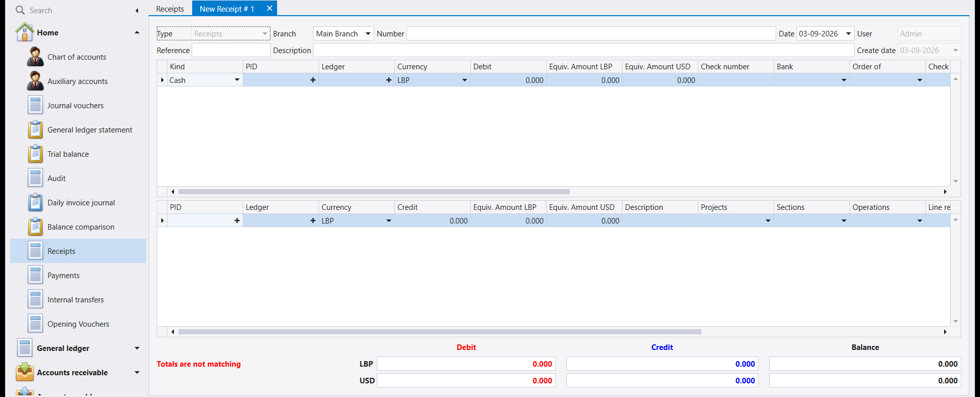The height and width of the screenshot is (397, 980).
Task: Open the Projects dropdown
Action: pos(768,220)
